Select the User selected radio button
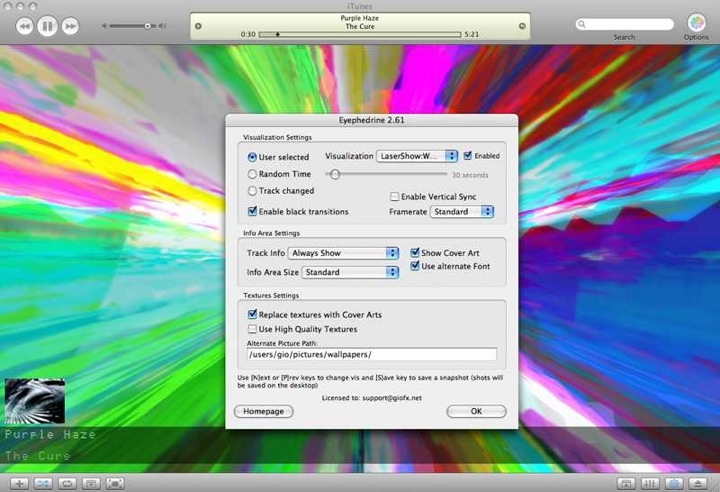 (x=252, y=157)
